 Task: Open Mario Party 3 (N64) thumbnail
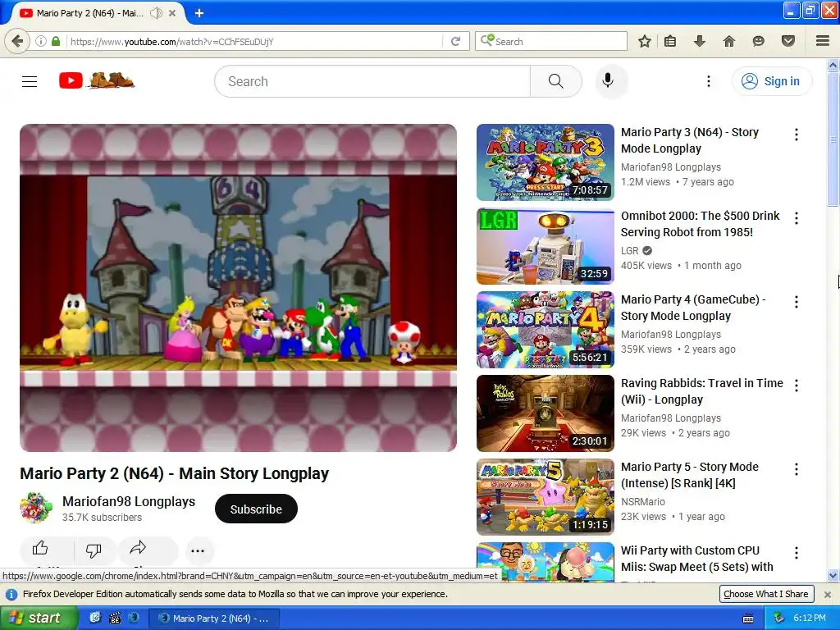546,162
